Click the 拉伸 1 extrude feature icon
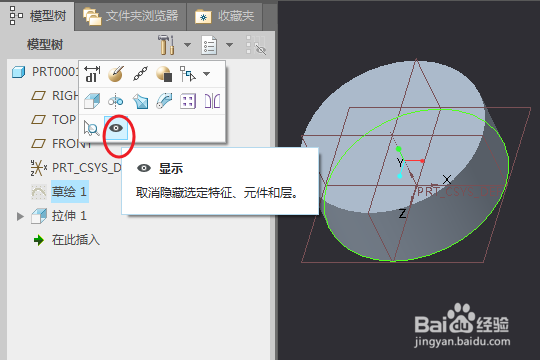Viewport: 540px width, 360px height. point(39,216)
